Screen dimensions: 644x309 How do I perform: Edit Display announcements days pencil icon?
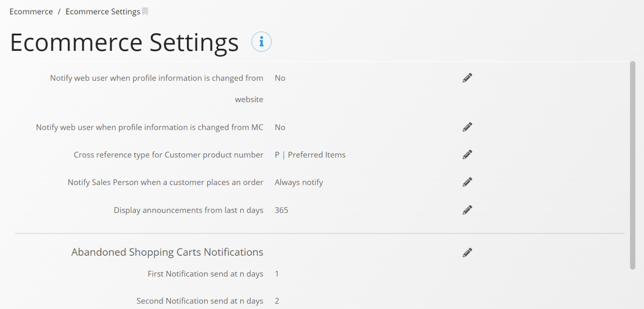click(467, 210)
